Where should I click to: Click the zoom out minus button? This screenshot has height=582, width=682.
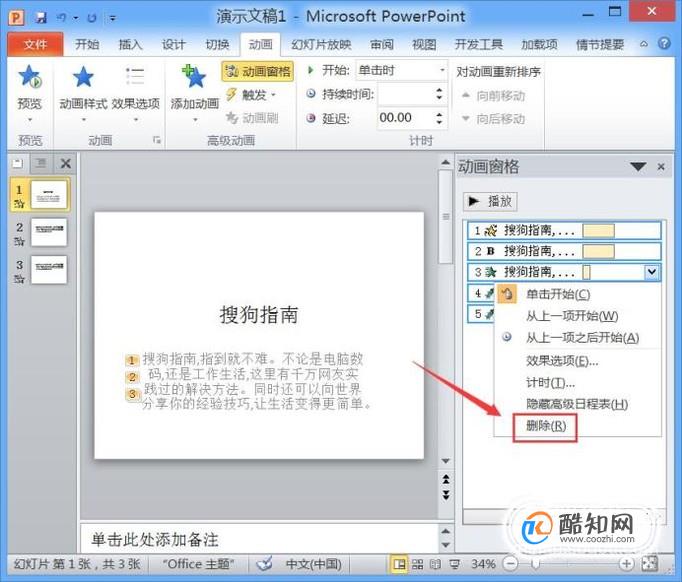pos(511,564)
